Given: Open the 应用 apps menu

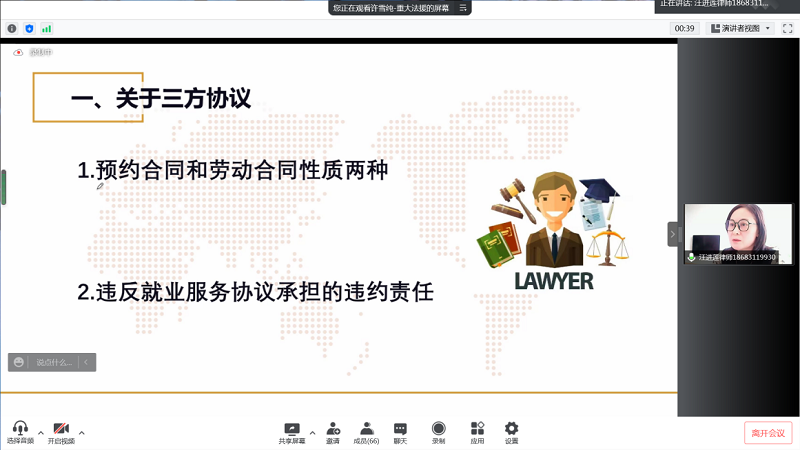Looking at the screenshot, I should (x=477, y=433).
